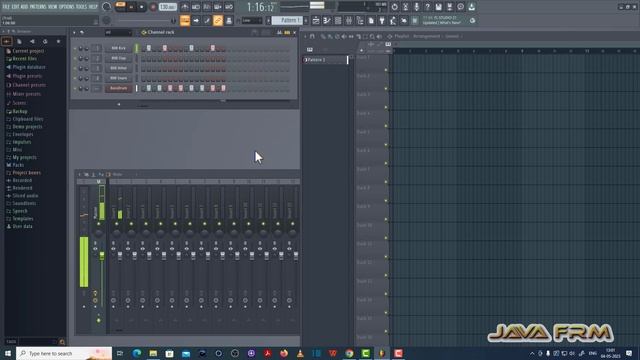The height and width of the screenshot is (360, 640).
Task: Click the mixer insert 1 fader
Action: (120, 256)
